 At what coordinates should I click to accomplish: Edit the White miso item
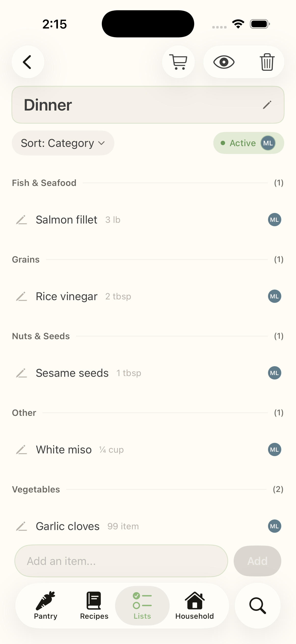pyautogui.click(x=22, y=450)
